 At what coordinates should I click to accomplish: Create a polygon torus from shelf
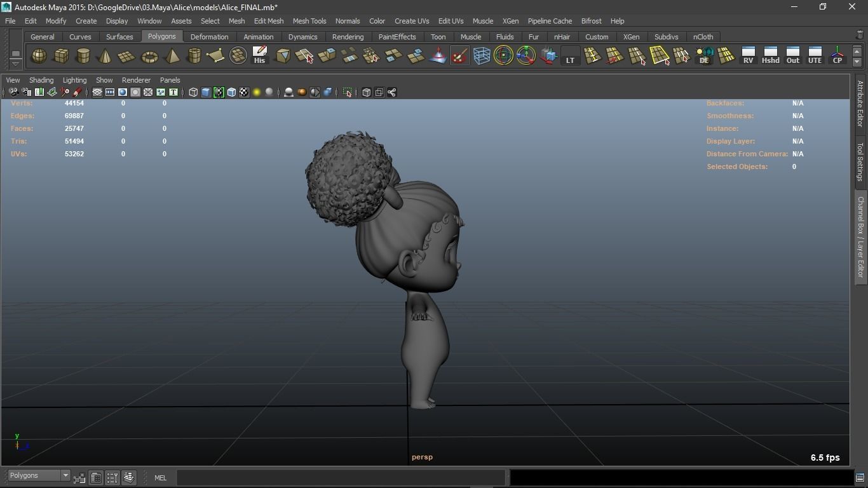pyautogui.click(x=149, y=57)
